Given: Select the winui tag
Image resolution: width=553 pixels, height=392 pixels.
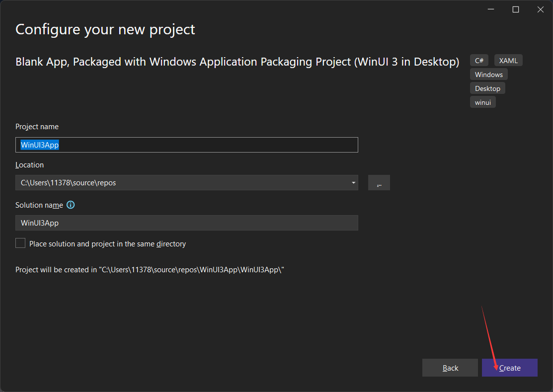Looking at the screenshot, I should point(482,102).
